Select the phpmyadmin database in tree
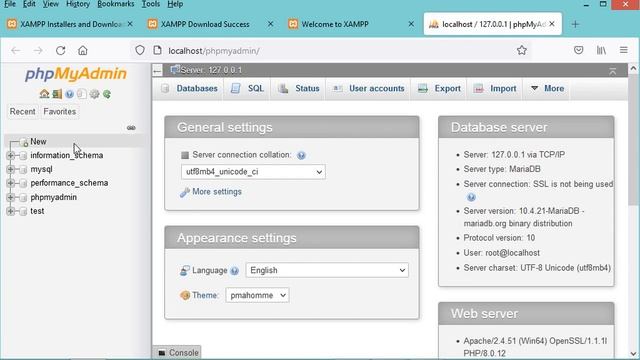This screenshot has height=360, width=640. (x=53, y=198)
